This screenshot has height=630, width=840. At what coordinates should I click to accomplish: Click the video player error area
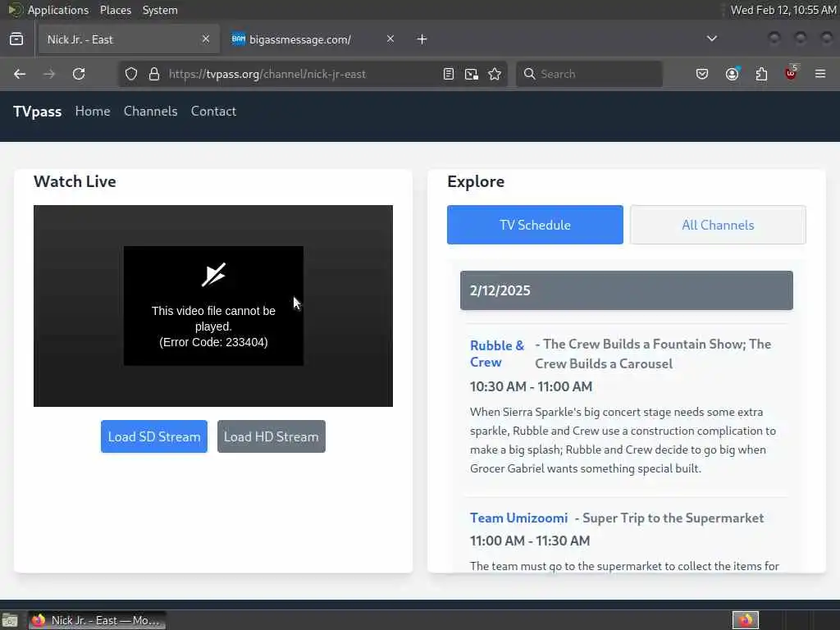(x=213, y=306)
